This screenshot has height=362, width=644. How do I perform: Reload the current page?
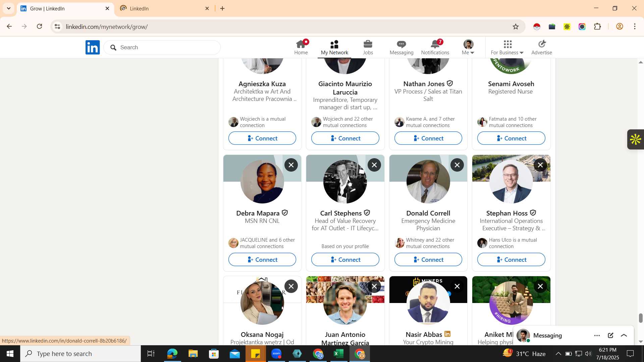pyautogui.click(x=40, y=26)
